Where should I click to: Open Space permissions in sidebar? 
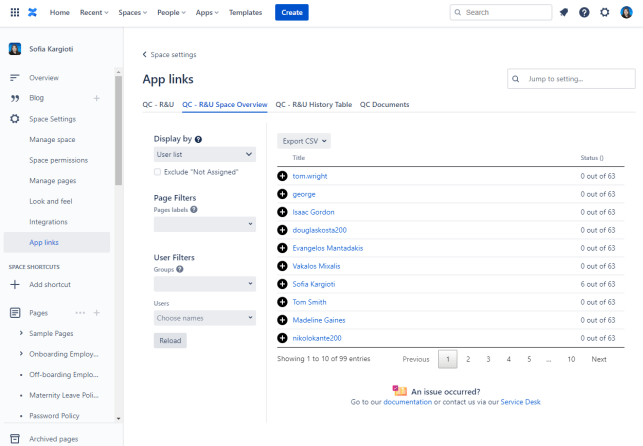point(59,160)
